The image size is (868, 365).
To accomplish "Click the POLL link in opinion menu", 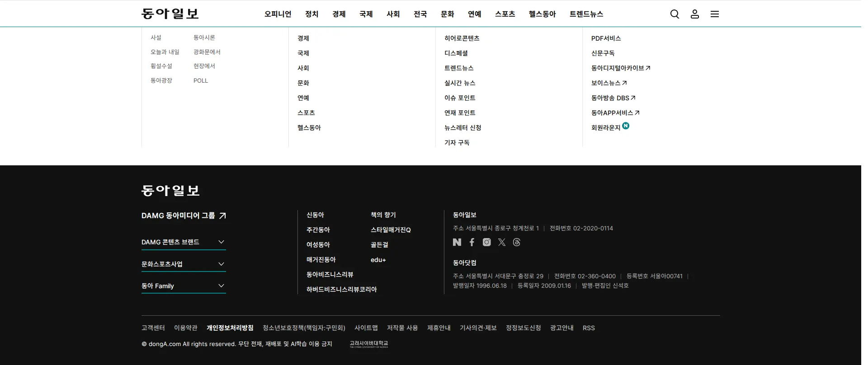I will [x=201, y=80].
